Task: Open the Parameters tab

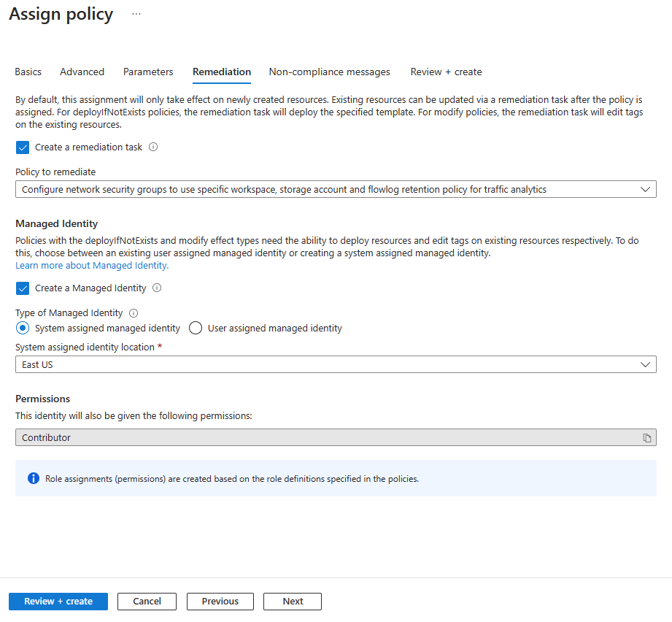Action: [148, 72]
